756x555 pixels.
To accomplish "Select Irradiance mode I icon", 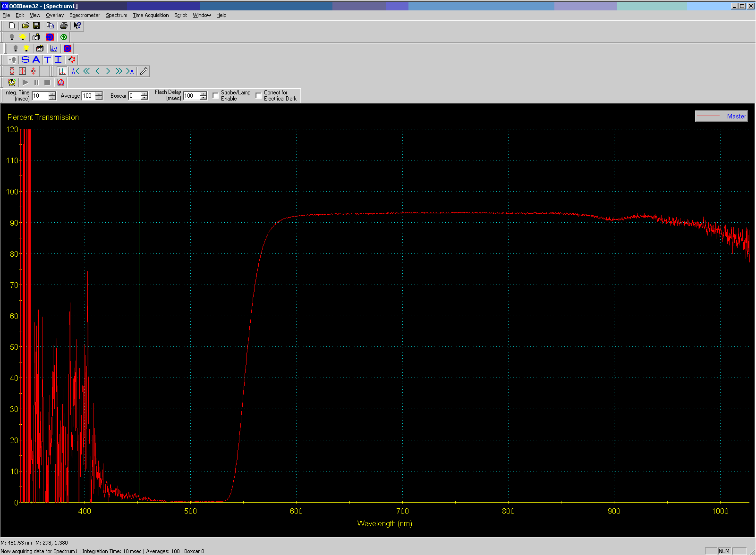I will (x=58, y=59).
